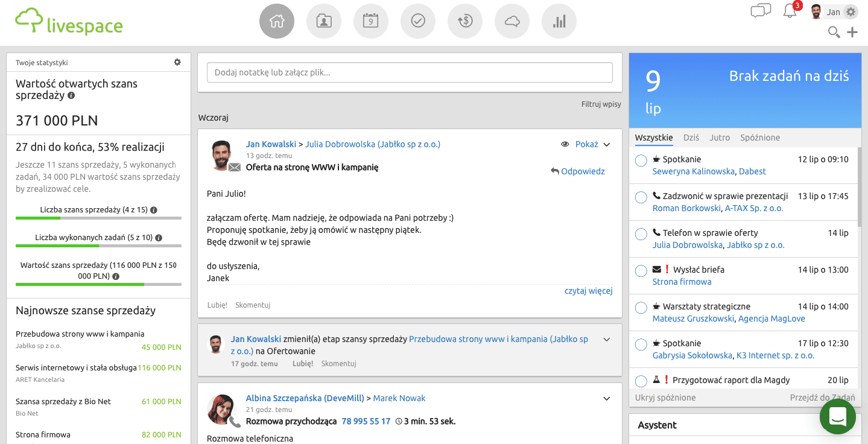Click info icon for Liczba szans sprzedaży
Image resolution: width=868 pixels, height=444 pixels.
point(154,210)
